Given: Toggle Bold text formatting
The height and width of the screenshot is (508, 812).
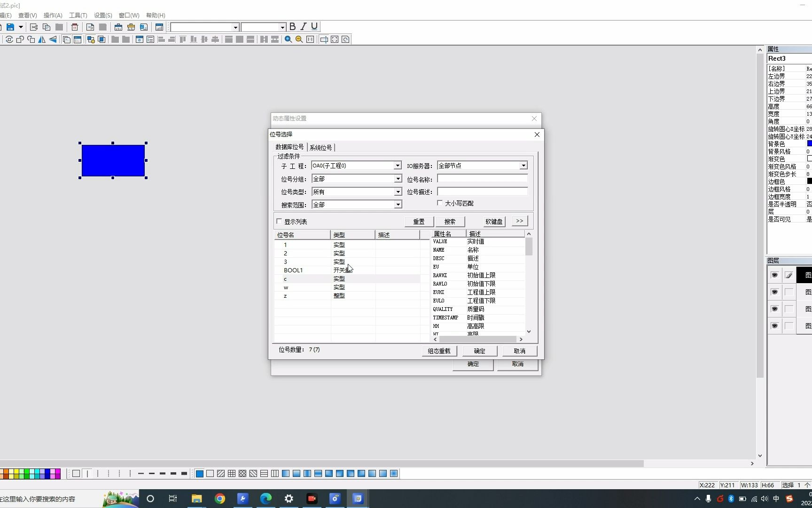Looking at the screenshot, I should coord(293,27).
